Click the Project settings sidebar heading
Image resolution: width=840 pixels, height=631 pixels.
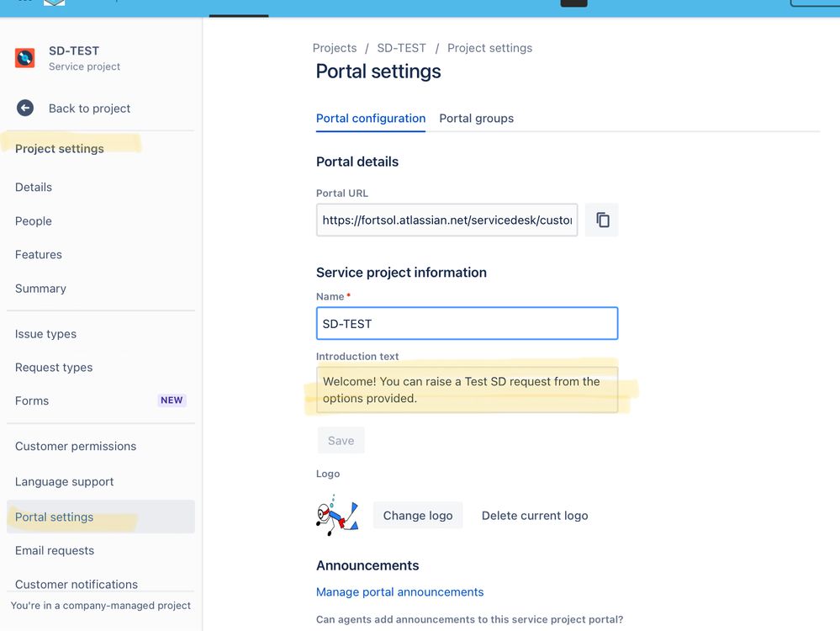click(x=60, y=149)
